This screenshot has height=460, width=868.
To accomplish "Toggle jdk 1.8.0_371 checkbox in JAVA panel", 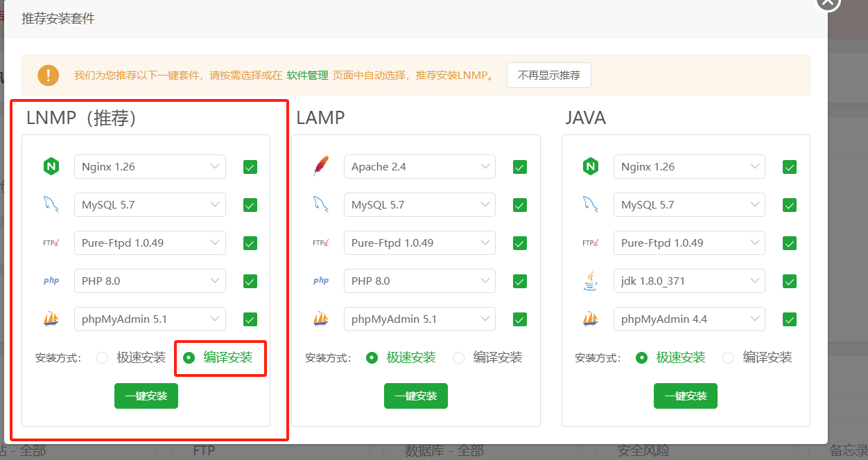I will click(789, 281).
